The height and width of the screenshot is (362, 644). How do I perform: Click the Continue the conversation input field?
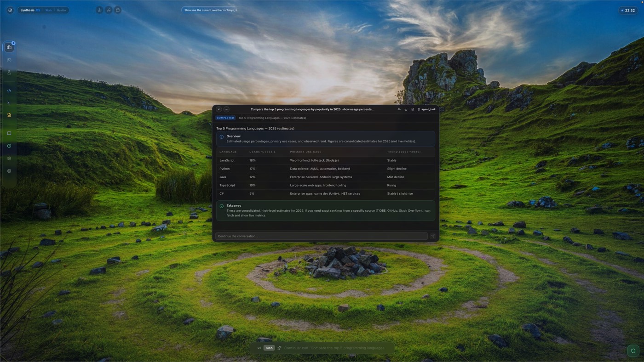[322, 236]
